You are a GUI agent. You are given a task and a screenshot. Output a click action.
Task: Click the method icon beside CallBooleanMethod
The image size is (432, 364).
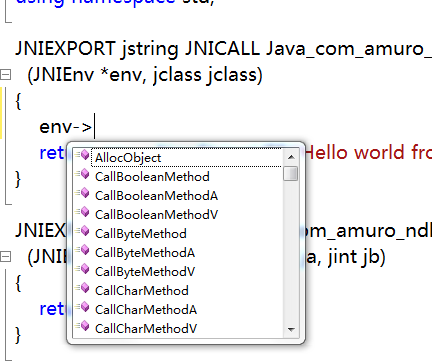[x=83, y=174]
